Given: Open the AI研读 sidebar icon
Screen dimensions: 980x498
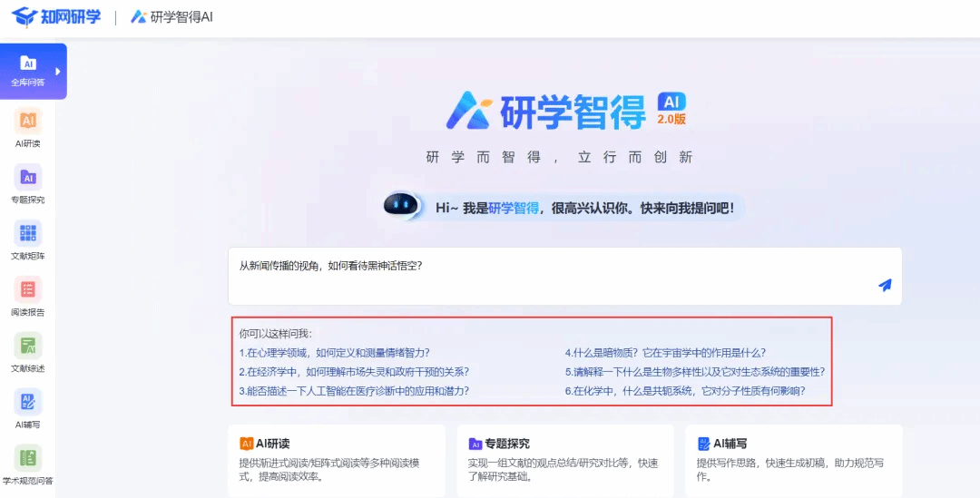Looking at the screenshot, I should click(28, 121).
